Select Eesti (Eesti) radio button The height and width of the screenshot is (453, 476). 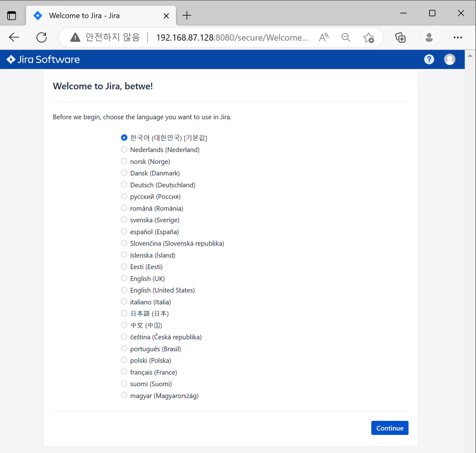point(124,267)
